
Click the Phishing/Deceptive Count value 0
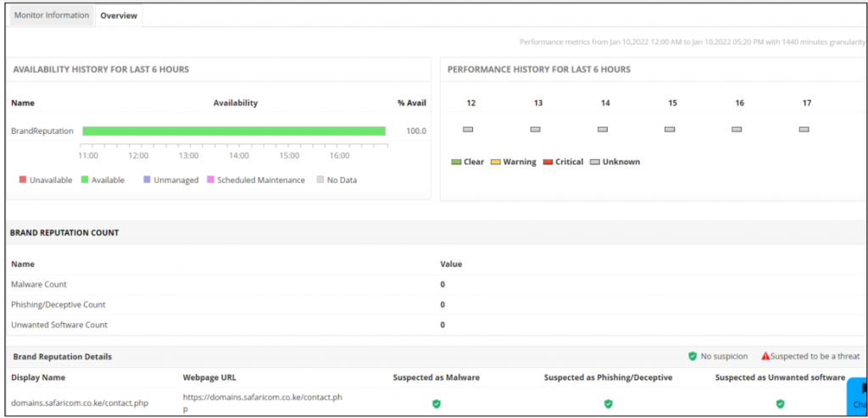442,304
